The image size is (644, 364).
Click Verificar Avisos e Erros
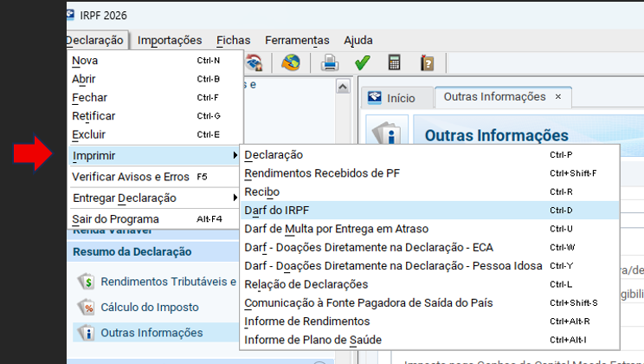[130, 177]
